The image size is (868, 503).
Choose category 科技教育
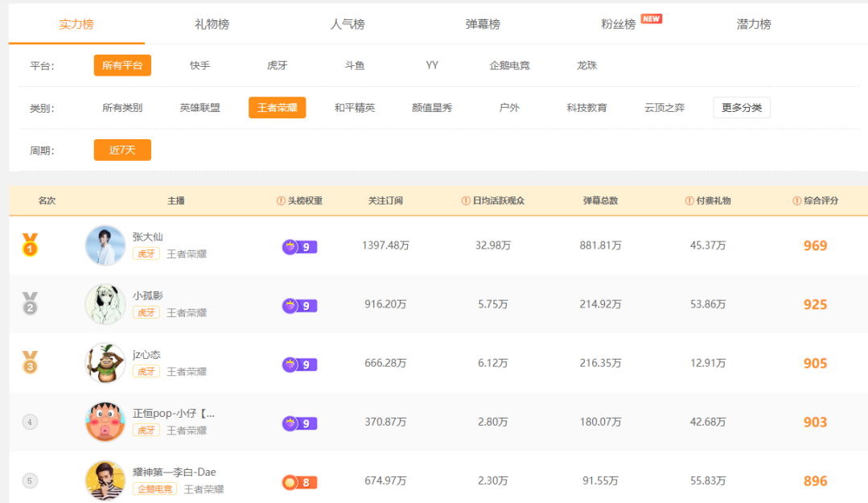click(x=586, y=108)
